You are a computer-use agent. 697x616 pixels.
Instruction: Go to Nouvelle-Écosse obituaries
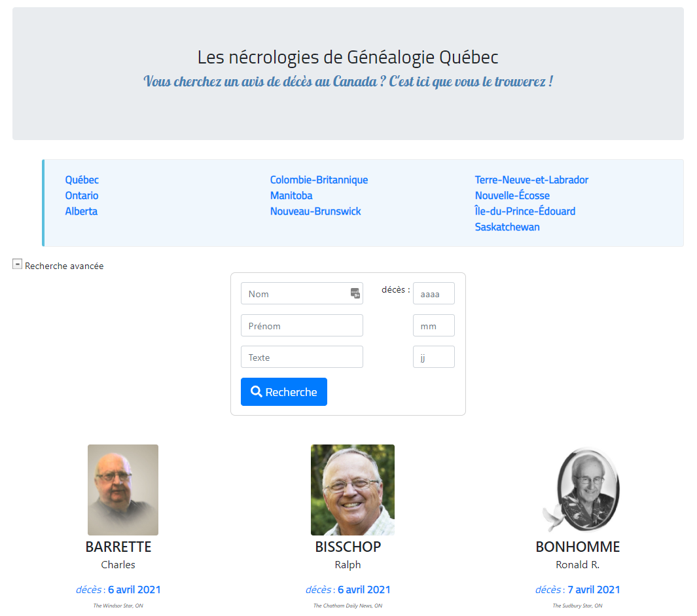tap(512, 195)
